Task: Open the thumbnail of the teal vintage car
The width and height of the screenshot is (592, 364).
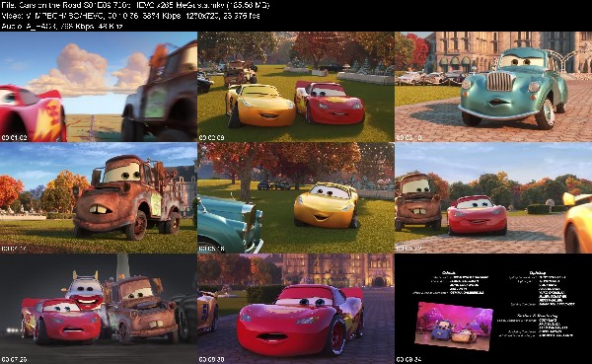Action: 493,87
